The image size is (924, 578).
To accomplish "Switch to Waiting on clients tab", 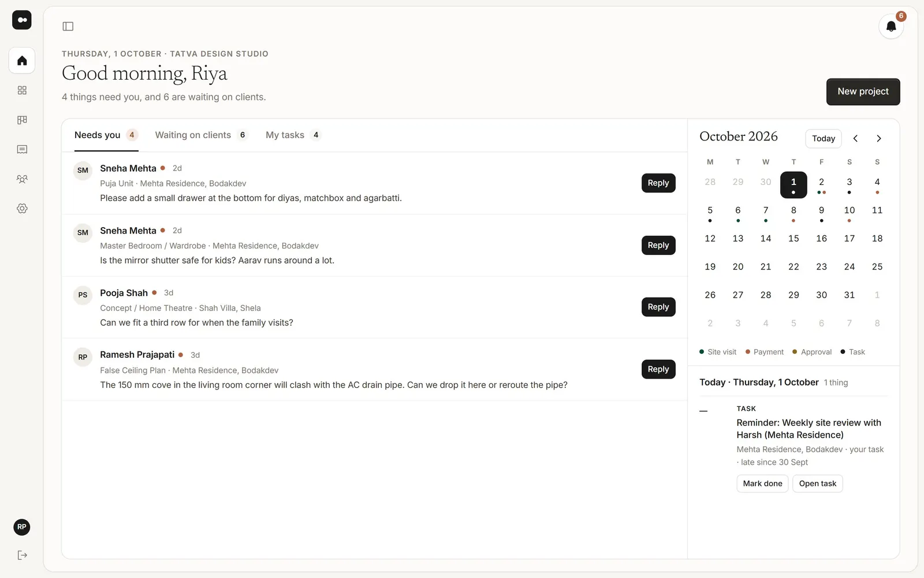I will [201, 135].
